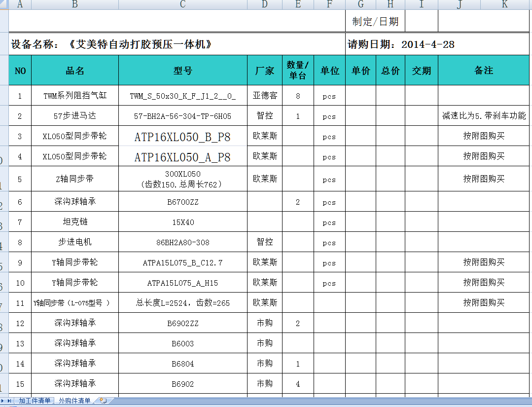Viewport: 532px width, 407px height.
Task: Select the 厂家 header cell
Action: (x=265, y=71)
